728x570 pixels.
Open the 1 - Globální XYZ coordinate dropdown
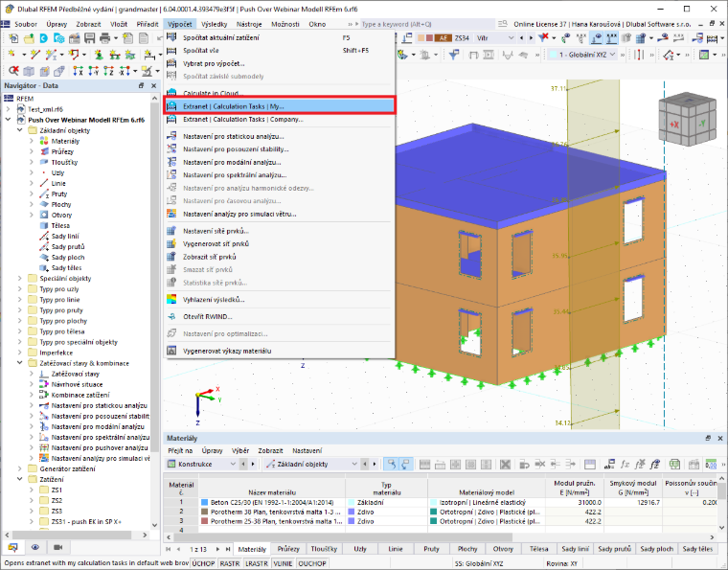coord(583,55)
